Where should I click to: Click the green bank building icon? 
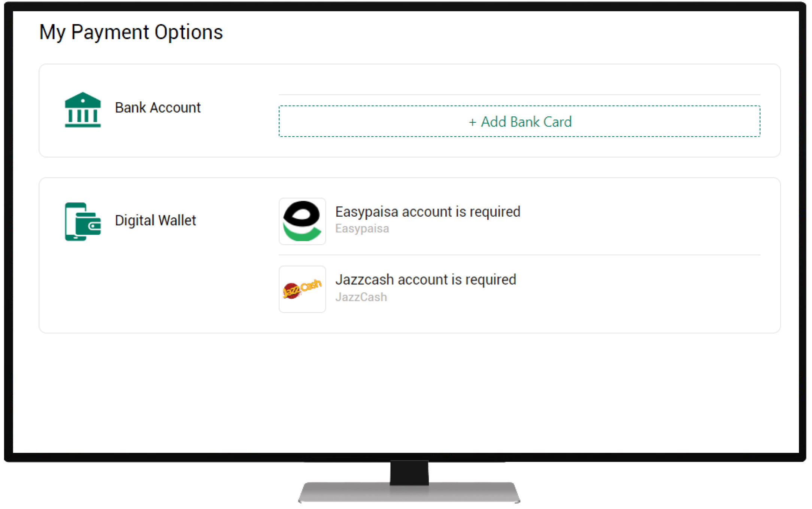(83, 109)
